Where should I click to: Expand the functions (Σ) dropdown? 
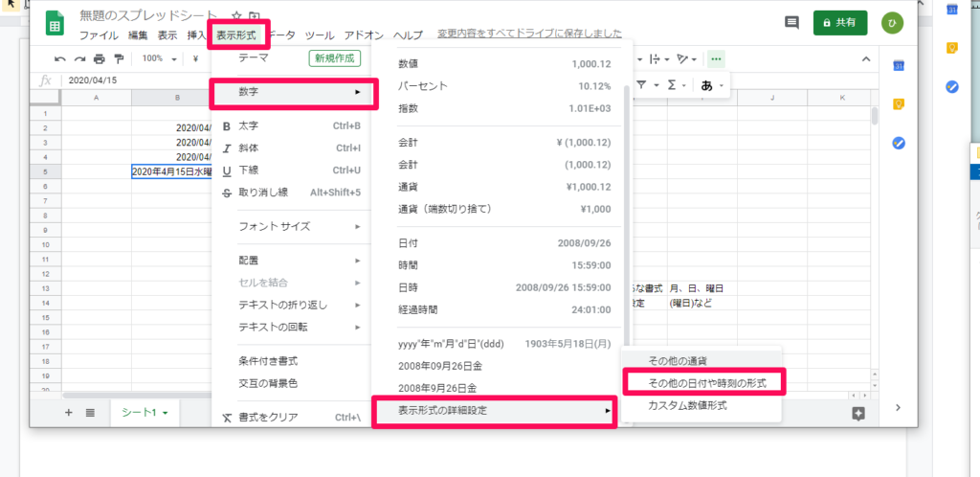[684, 85]
